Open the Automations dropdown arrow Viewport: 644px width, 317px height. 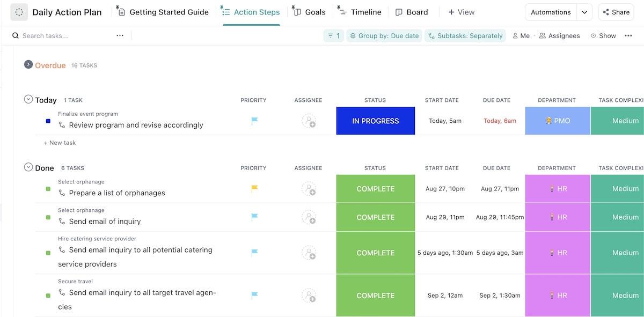point(584,12)
